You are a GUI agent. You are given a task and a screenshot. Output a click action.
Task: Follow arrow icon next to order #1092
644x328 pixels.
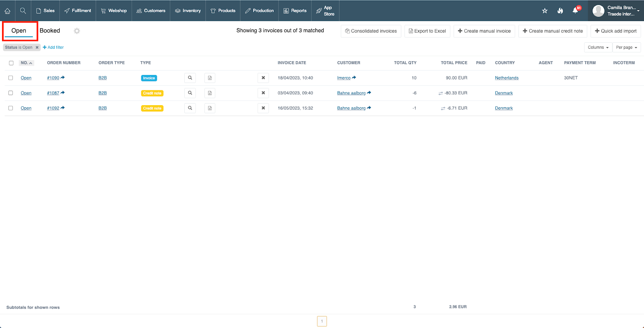[x=63, y=108]
